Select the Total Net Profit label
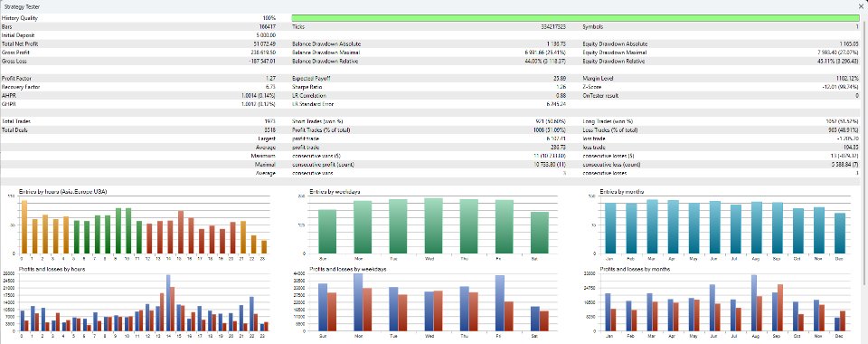This screenshot has height=344, width=868. pos(20,43)
